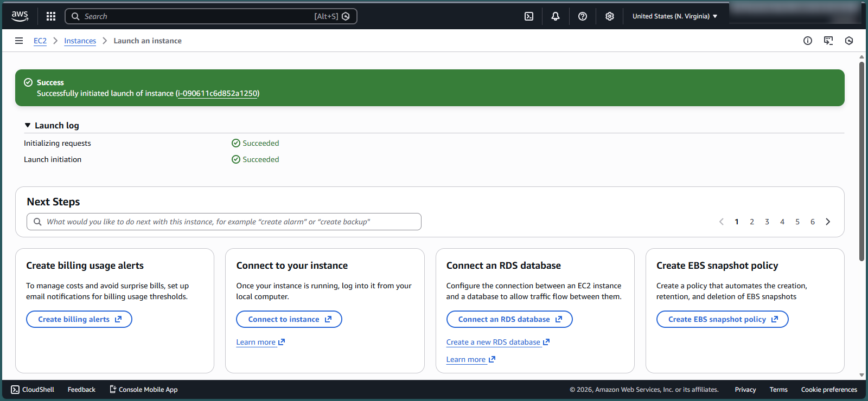Click the AWS logo home icon
868x401 pixels.
pos(20,16)
